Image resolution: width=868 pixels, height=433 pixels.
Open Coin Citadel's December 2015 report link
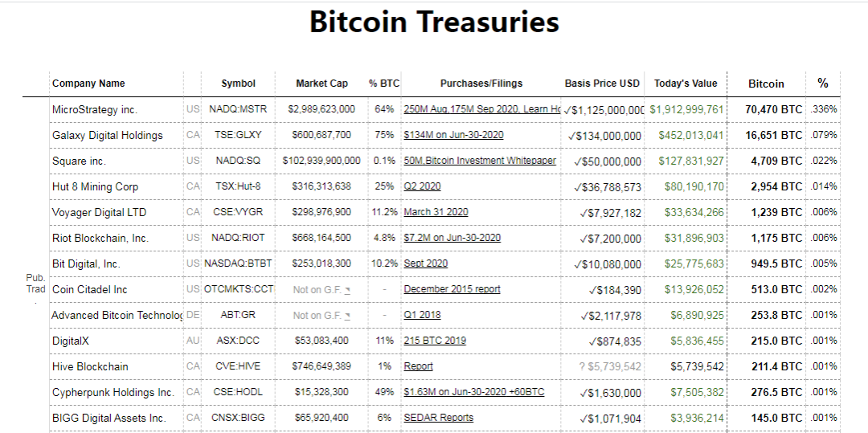point(452,289)
